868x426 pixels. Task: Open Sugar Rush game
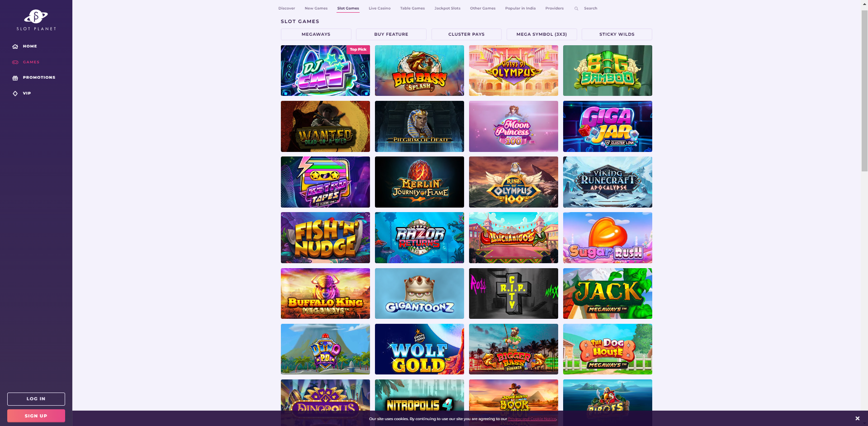click(607, 238)
